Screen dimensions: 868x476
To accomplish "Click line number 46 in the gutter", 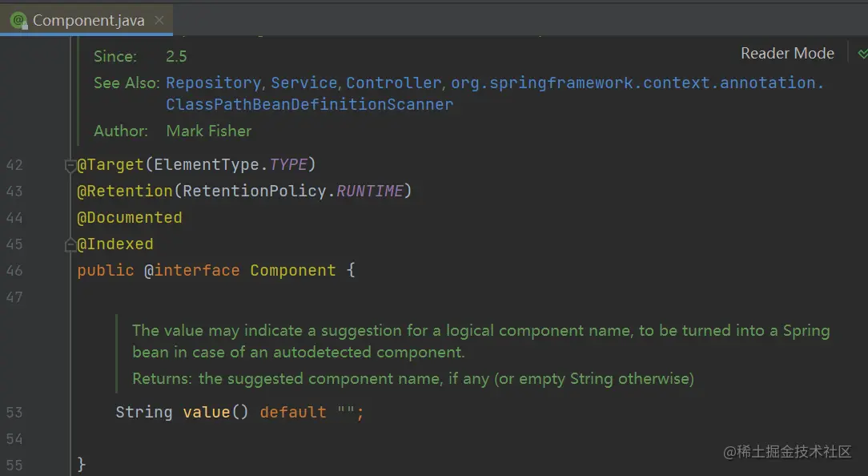I will point(14,271).
